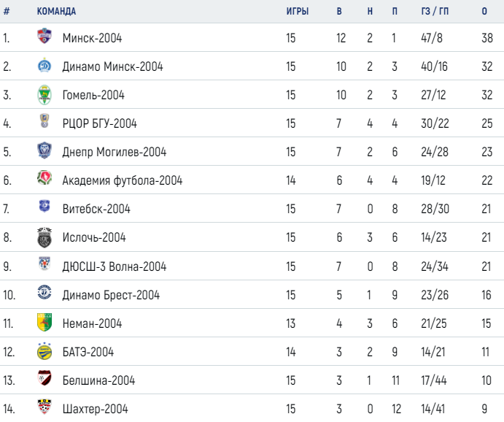The width and height of the screenshot is (504, 422).
Task: Click the Днепр Могилев-2004 shield logo
Action: click(x=44, y=150)
